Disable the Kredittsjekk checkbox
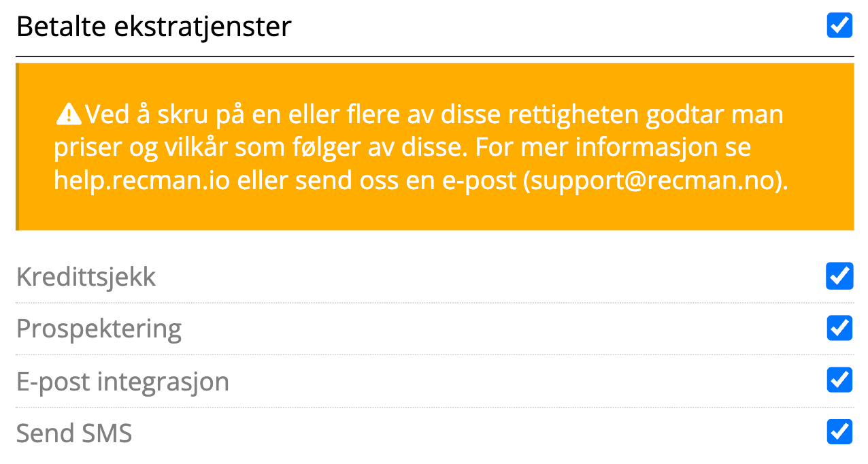868x464 pixels. [x=839, y=276]
